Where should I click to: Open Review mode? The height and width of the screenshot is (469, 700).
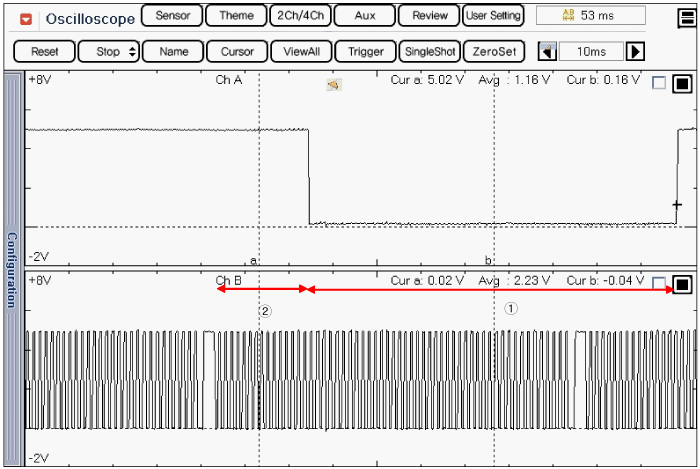[429, 16]
